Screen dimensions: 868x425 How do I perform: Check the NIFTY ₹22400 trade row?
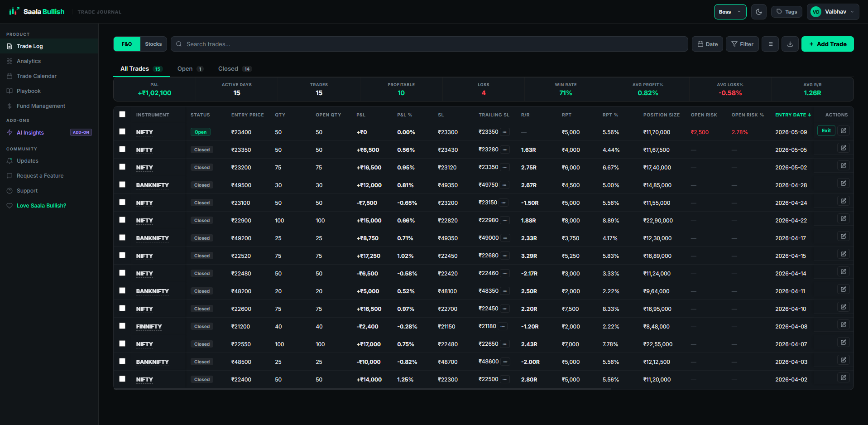pos(122,379)
